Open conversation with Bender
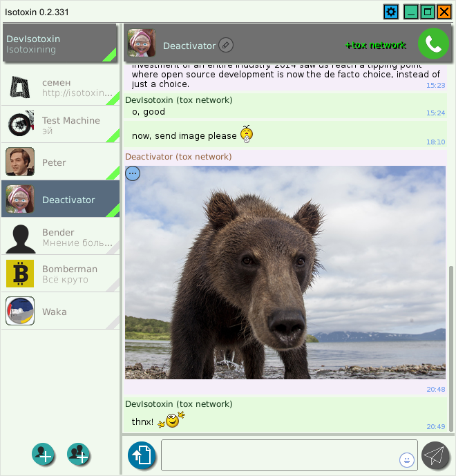The width and height of the screenshot is (456, 476). (60, 237)
